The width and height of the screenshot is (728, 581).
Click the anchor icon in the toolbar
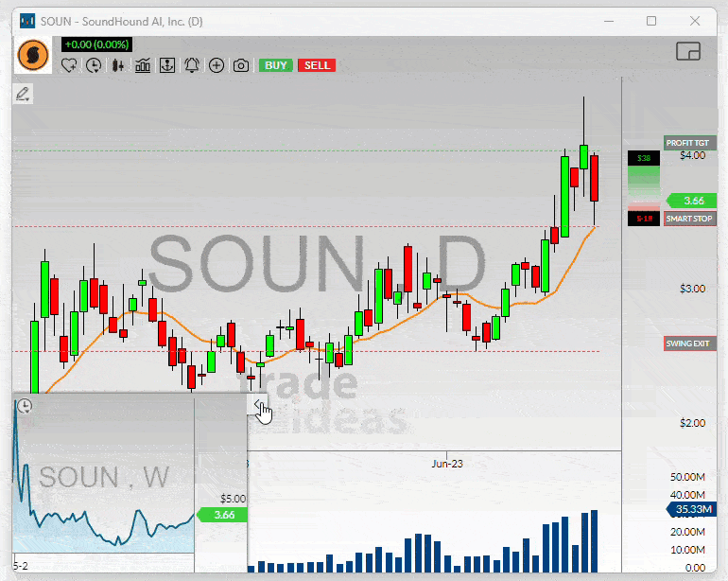coord(167,65)
